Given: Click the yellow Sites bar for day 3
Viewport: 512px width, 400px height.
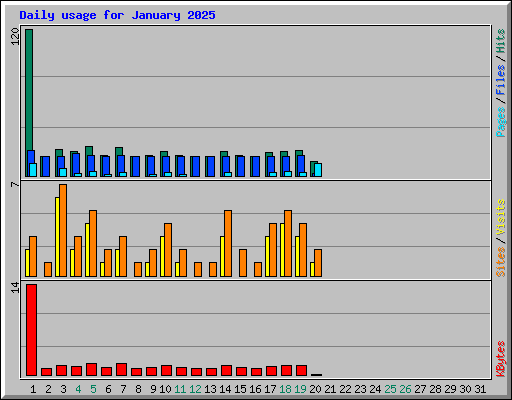Looking at the screenshot, I should point(57,237).
